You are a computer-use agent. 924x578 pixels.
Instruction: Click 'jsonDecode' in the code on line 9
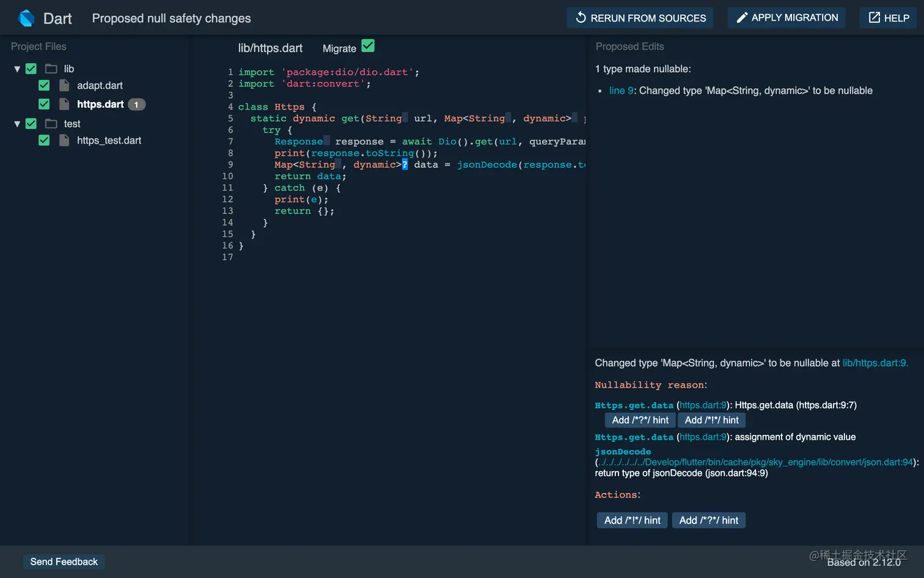click(487, 165)
